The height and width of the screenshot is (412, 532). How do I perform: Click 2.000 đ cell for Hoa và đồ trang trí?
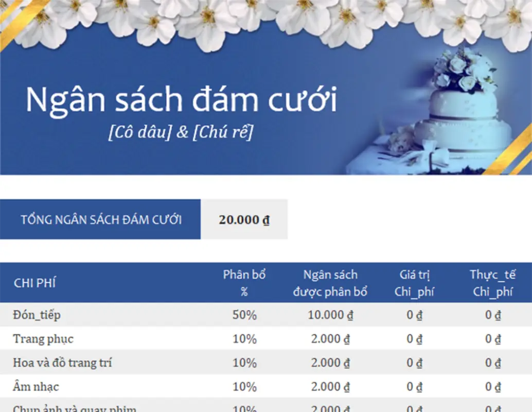coord(330,363)
